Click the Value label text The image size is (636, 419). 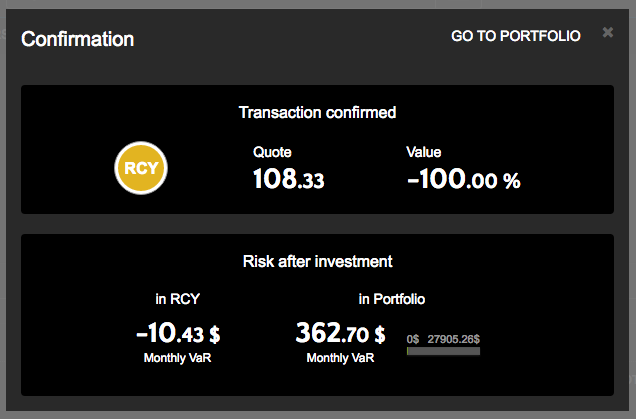click(x=424, y=152)
